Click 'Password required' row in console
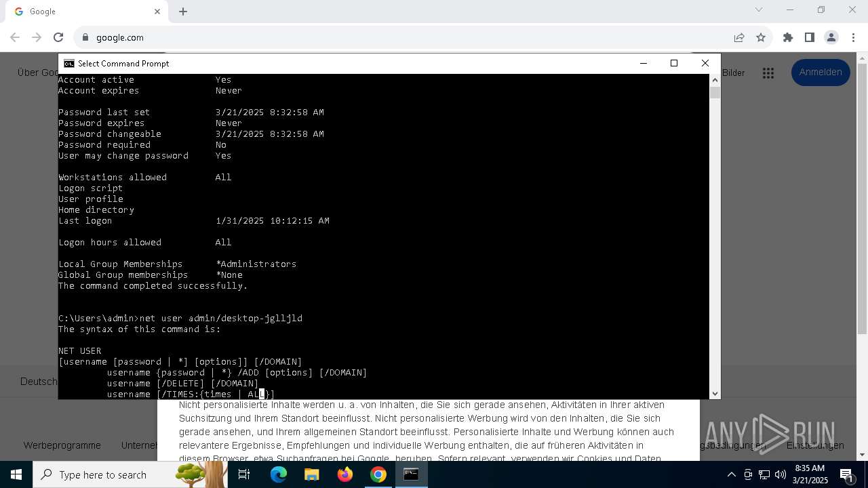Screen dimensions: 868x488 coord(142,144)
